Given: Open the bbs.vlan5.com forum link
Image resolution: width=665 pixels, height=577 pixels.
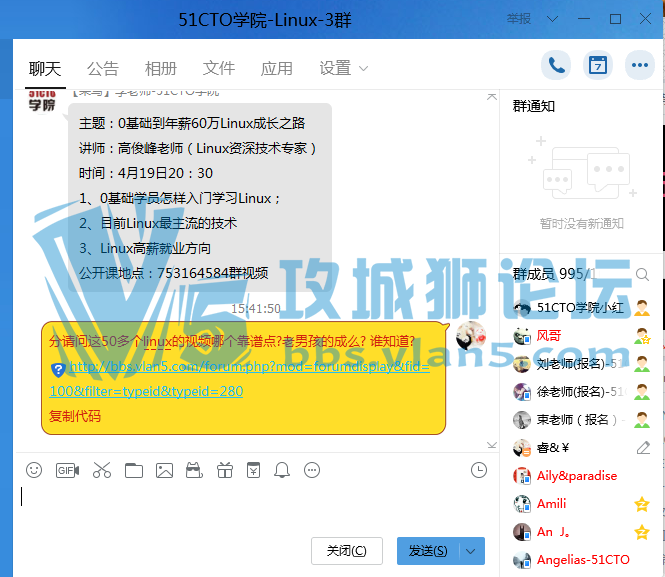Looking at the screenshot, I should click(240, 379).
